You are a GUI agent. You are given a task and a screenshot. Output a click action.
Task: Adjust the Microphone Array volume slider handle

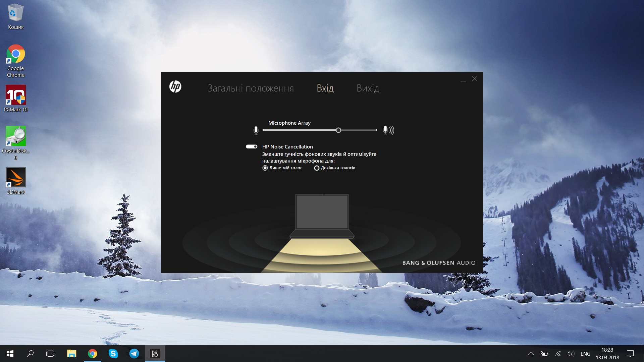[338, 130]
